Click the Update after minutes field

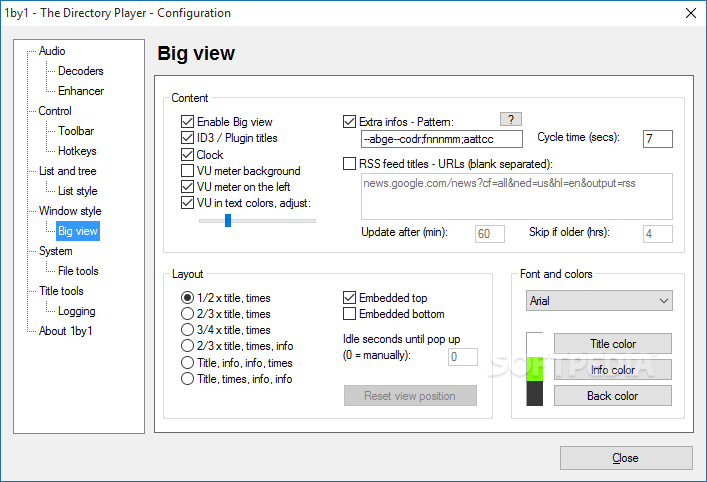point(490,234)
